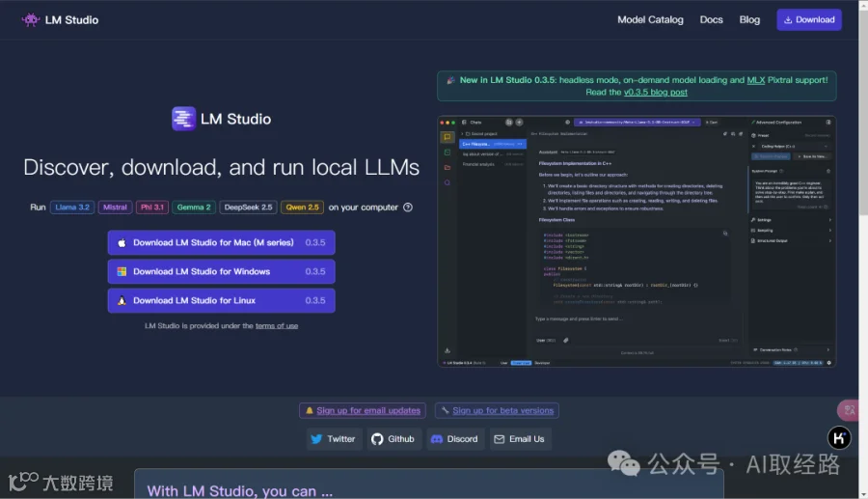
Task: Open the terms of use link
Action: 276,325
